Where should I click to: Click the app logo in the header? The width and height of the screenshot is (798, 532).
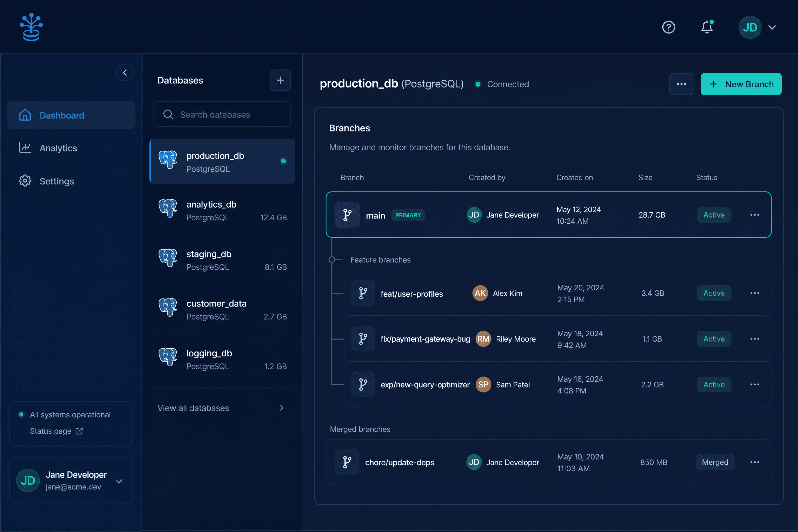(x=31, y=27)
